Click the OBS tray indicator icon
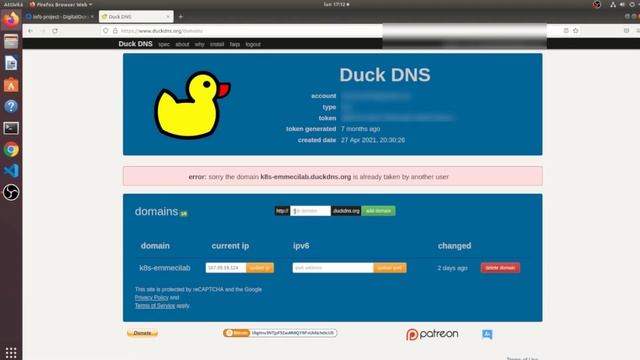 (597, 4)
